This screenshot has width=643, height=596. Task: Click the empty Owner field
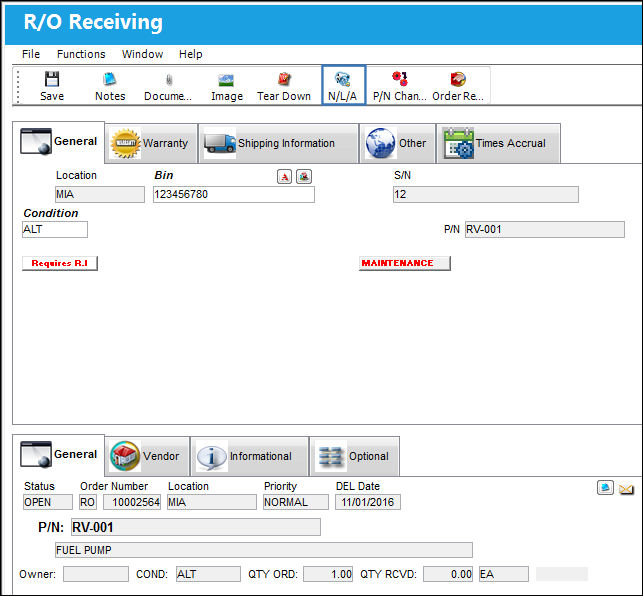click(96, 574)
